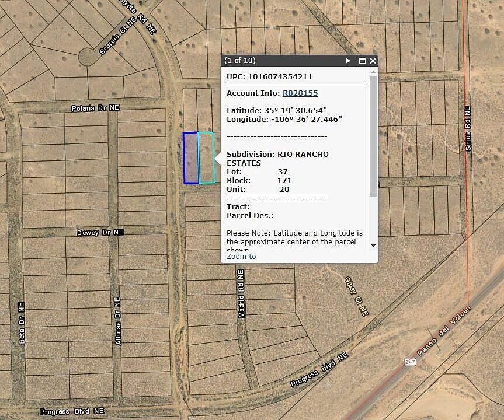Viewport: 504px width, 420px height.
Task: Select the cyan outlined parcel
Action: coord(206,157)
